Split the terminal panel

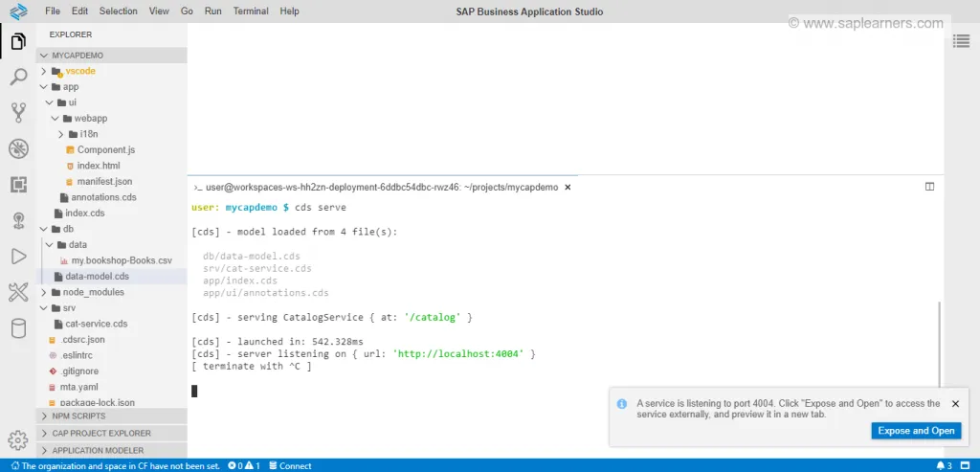click(x=929, y=187)
